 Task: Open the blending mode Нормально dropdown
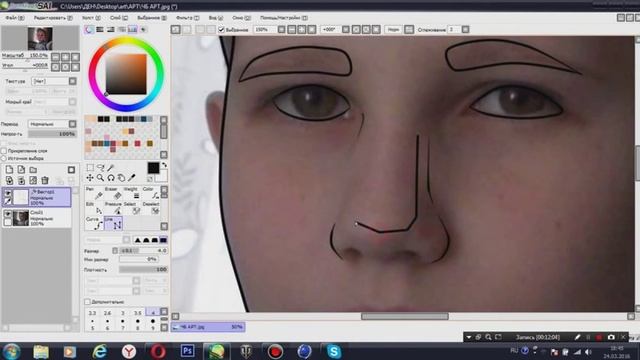coord(53,124)
